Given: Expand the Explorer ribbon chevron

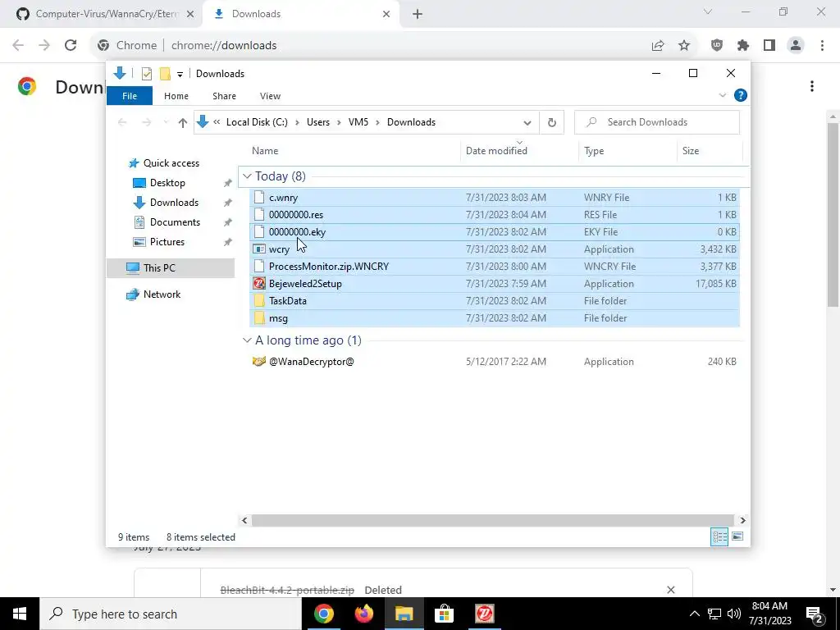Looking at the screenshot, I should [x=722, y=95].
